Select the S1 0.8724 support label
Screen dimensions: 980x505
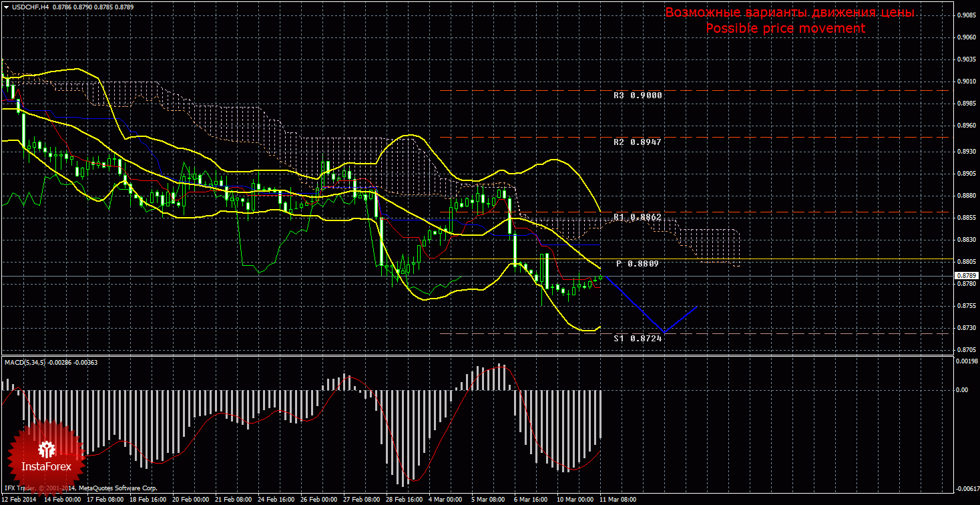tap(638, 339)
